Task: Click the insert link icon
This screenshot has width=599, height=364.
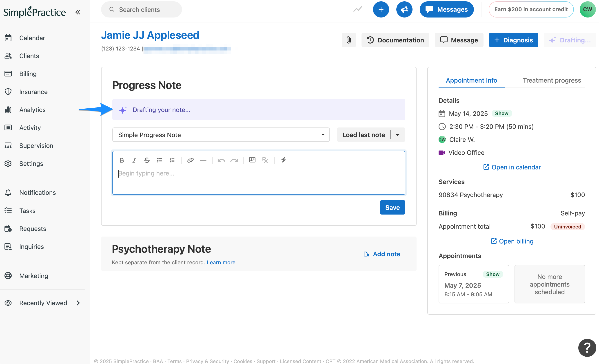Action: click(190, 160)
